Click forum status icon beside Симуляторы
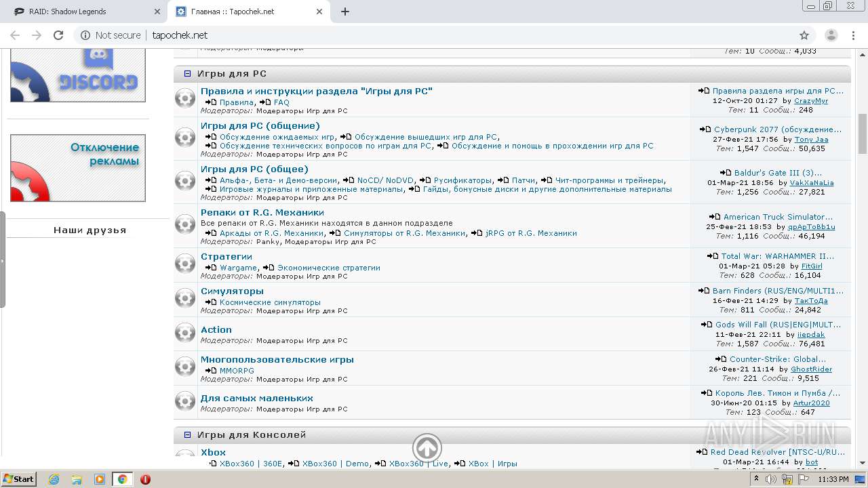Viewport: 868px width, 488px height. click(185, 298)
